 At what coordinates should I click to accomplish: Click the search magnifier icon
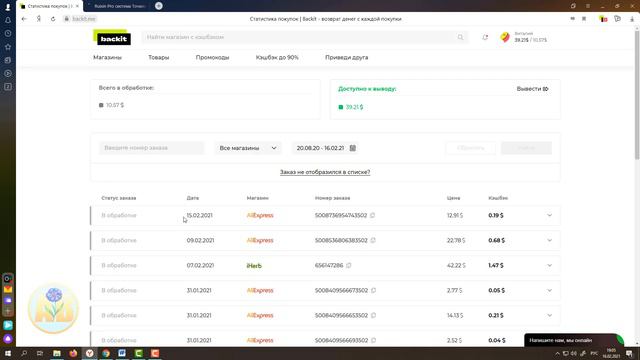click(460, 37)
